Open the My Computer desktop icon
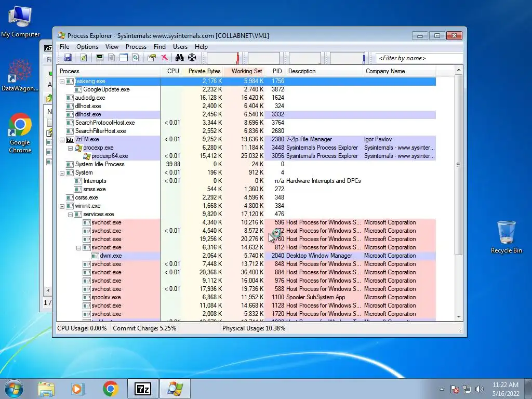The height and width of the screenshot is (399, 532). click(x=20, y=22)
